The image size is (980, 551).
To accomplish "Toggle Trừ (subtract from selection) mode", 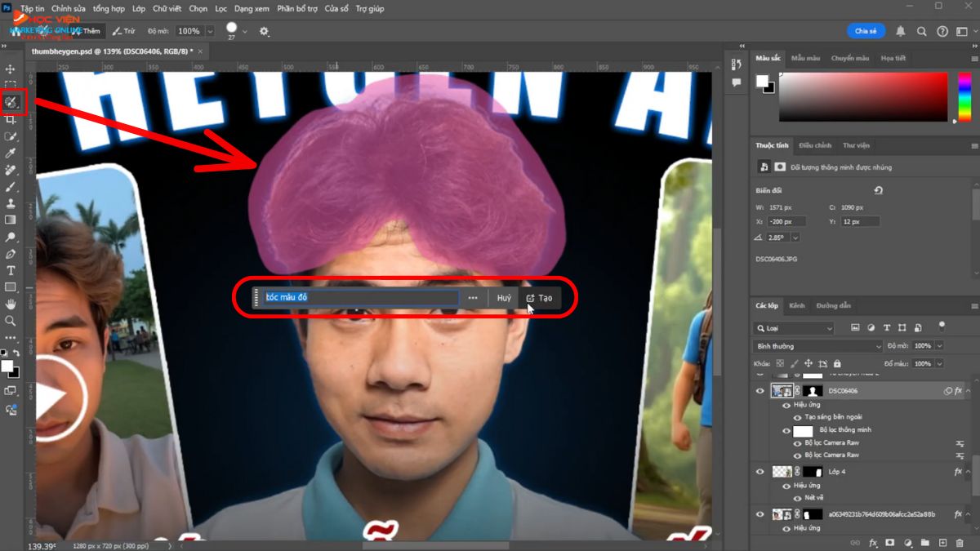I will click(123, 31).
